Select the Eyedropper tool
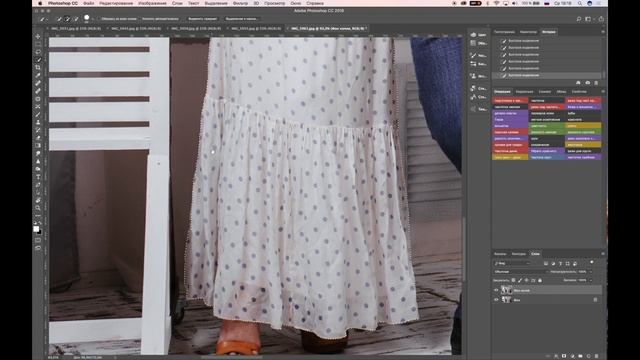The height and width of the screenshot is (360, 640). [38, 76]
